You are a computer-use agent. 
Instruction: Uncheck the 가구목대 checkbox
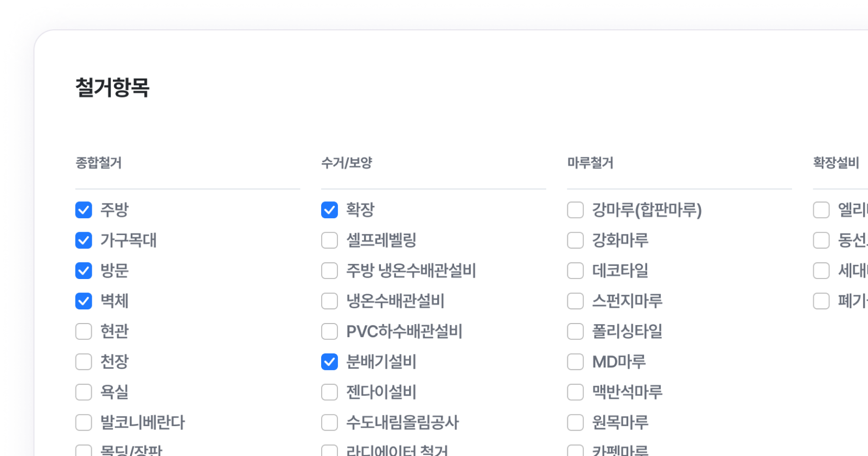click(84, 240)
